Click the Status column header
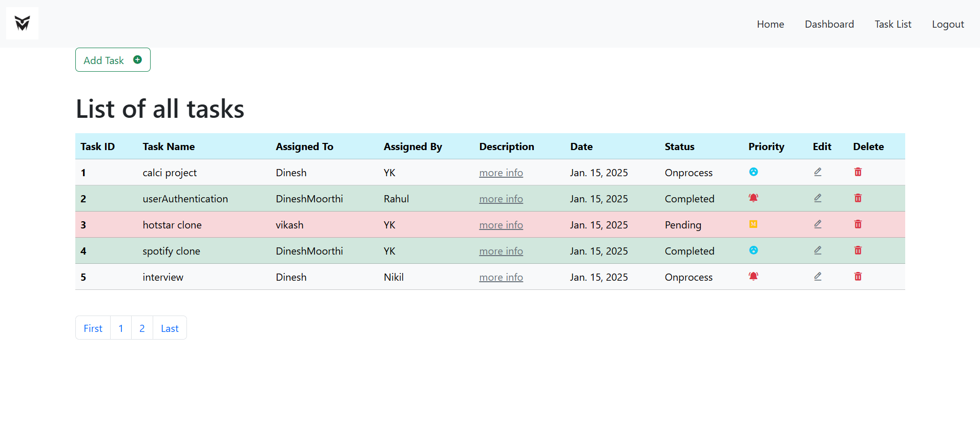Screen dimensions: 980x440 coord(679,146)
